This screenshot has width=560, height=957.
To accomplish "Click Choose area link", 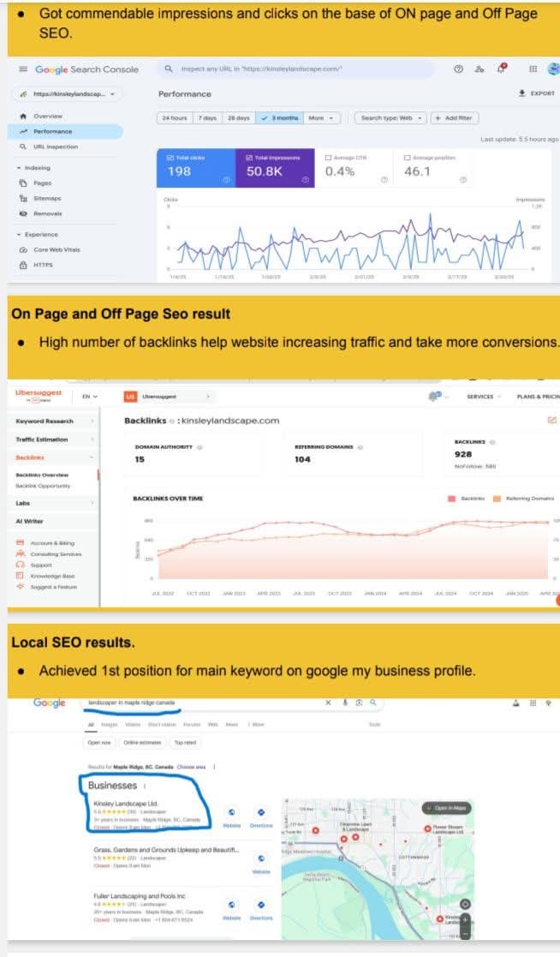I will (191, 767).
